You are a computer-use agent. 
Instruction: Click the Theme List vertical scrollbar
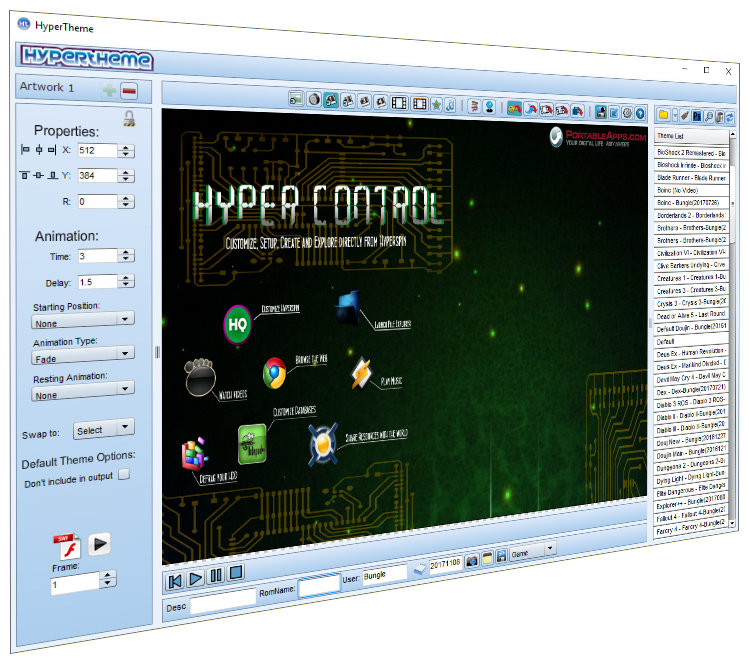point(733,330)
